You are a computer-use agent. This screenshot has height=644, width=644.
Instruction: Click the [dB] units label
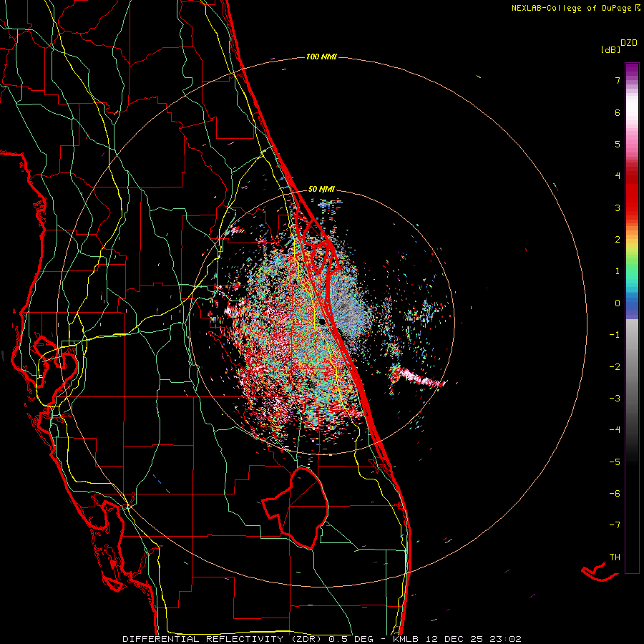611,49
